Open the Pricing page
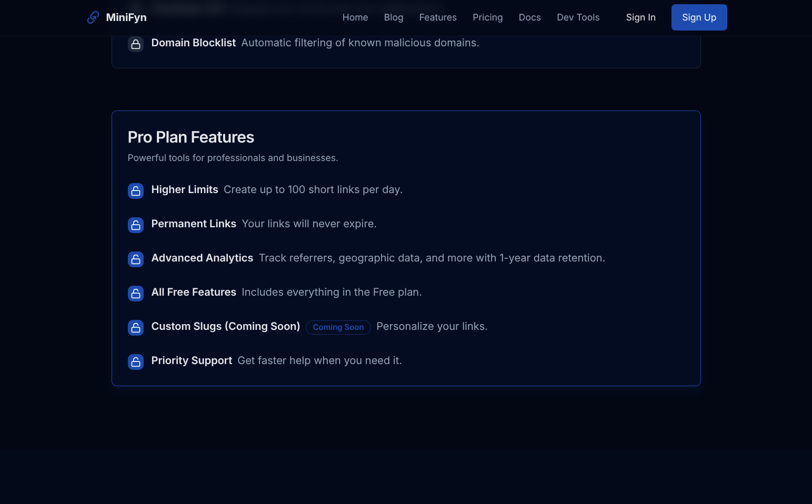Viewport: 812px width, 504px height. pyautogui.click(x=488, y=17)
